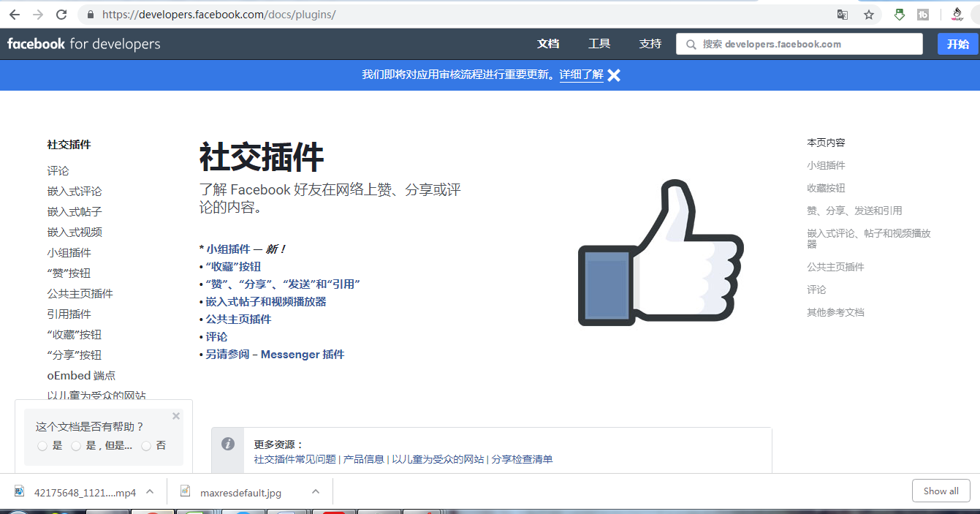Image resolution: width=980 pixels, height=514 pixels.
Task: Reload the page with refresh icon
Action: coord(61,15)
